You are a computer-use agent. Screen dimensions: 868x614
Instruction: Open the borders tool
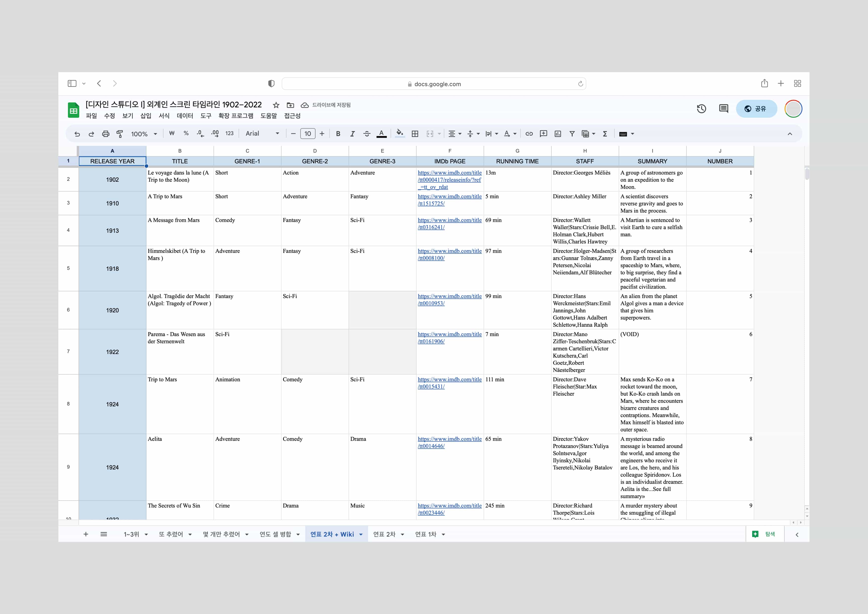[415, 134]
